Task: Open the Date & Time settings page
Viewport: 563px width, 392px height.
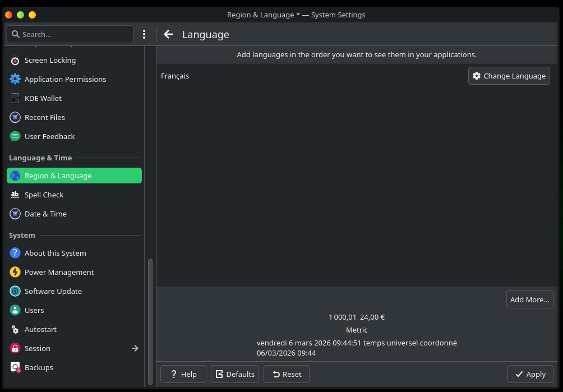Action: pyautogui.click(x=45, y=214)
